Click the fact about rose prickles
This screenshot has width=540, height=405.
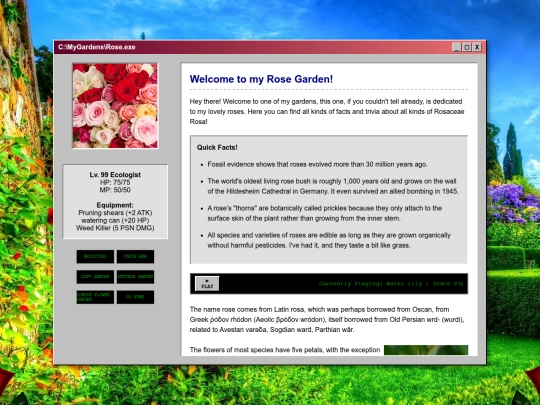pyautogui.click(x=324, y=213)
